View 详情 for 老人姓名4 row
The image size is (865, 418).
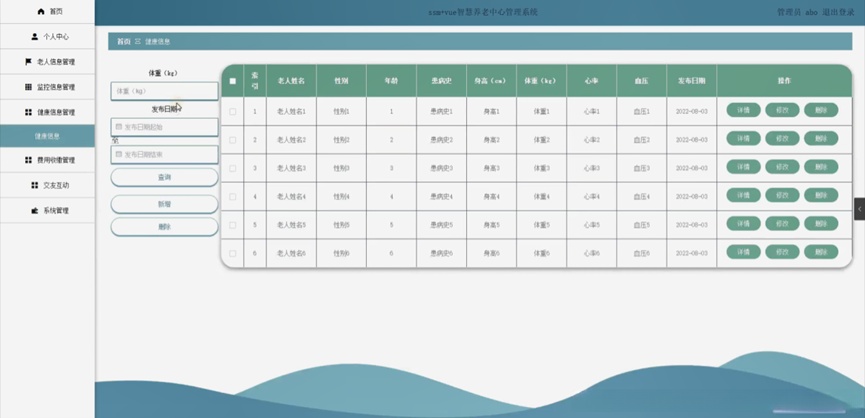(743, 195)
